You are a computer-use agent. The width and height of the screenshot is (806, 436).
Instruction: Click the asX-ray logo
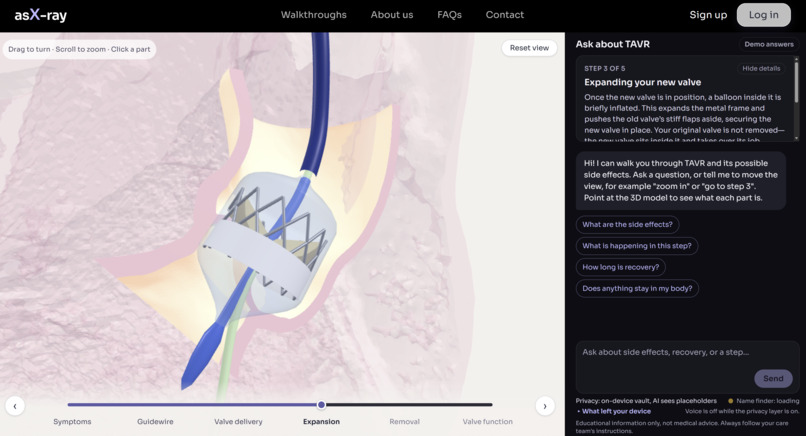pos(41,15)
